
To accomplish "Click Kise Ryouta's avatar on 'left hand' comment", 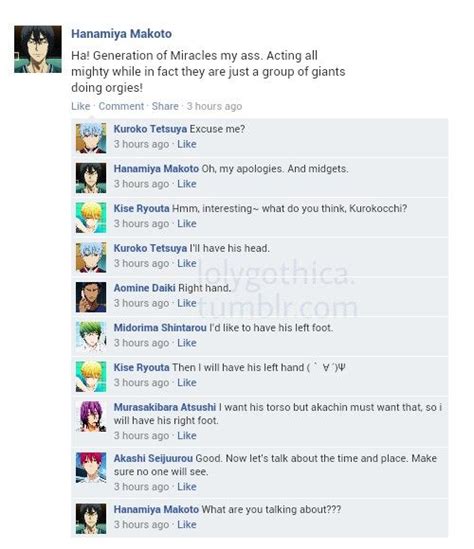I will coord(91,376).
